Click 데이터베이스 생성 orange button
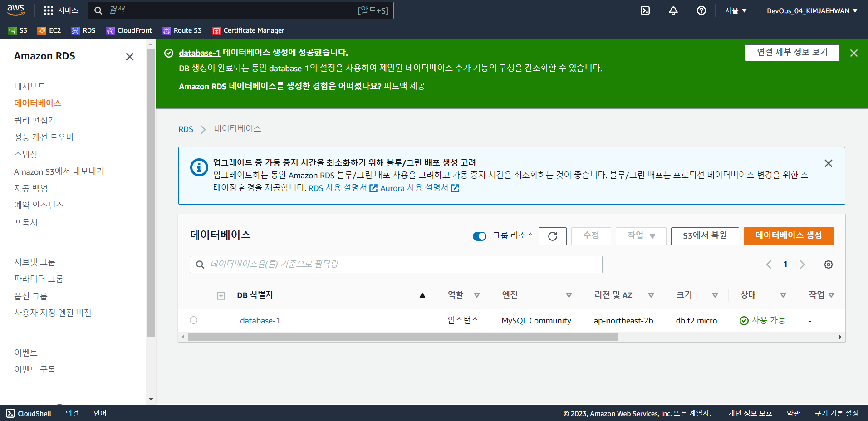 click(789, 236)
